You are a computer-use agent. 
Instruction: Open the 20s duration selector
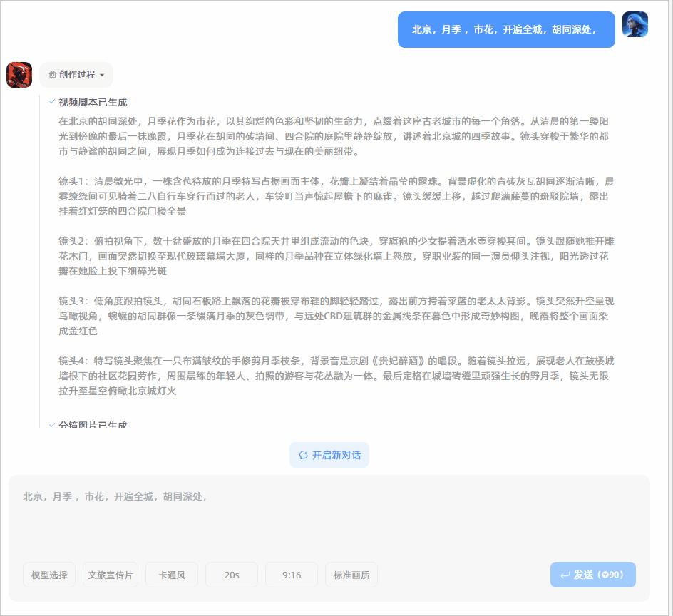coord(232,575)
